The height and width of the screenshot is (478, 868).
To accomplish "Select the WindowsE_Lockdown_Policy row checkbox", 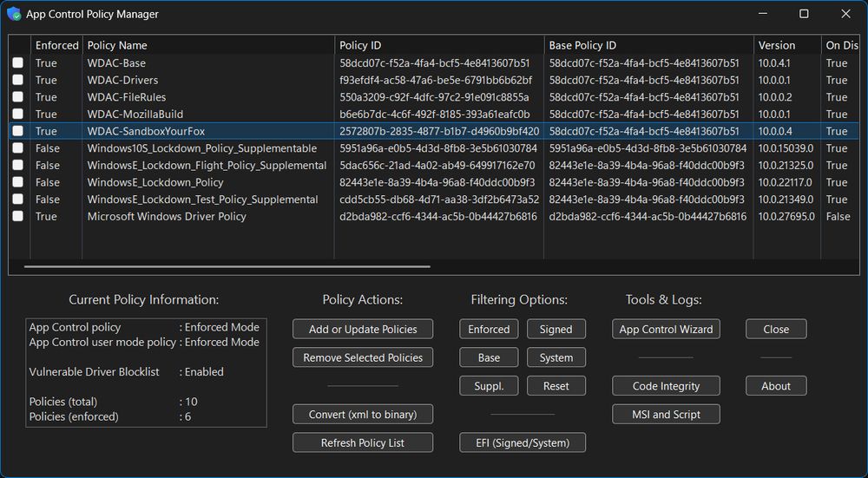I will click(x=17, y=182).
